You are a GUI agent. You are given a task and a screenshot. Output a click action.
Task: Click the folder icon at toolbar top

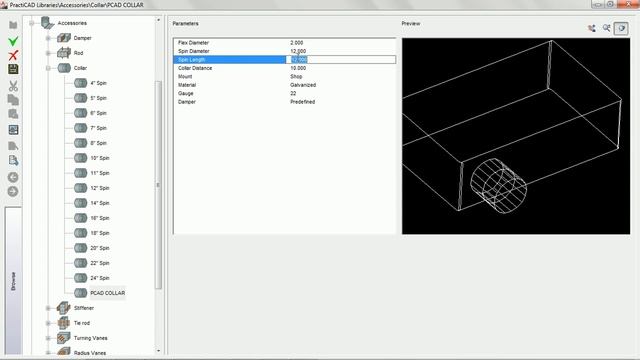(x=13, y=25)
